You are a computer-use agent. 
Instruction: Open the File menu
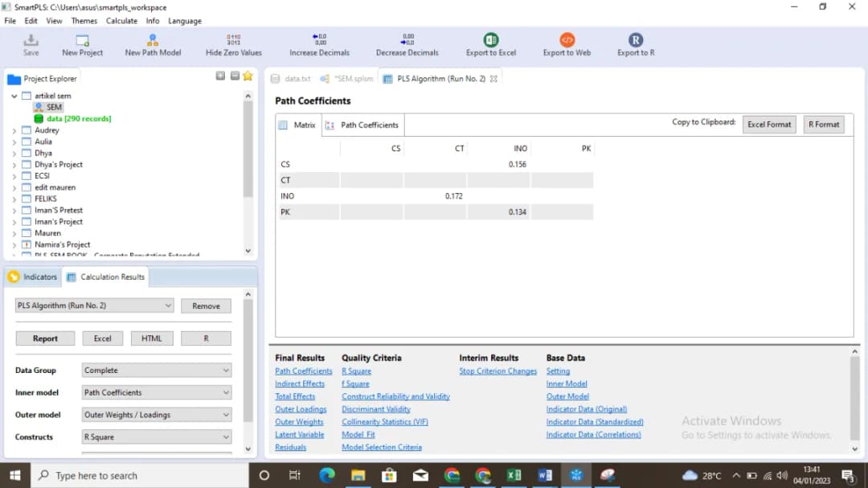point(10,21)
